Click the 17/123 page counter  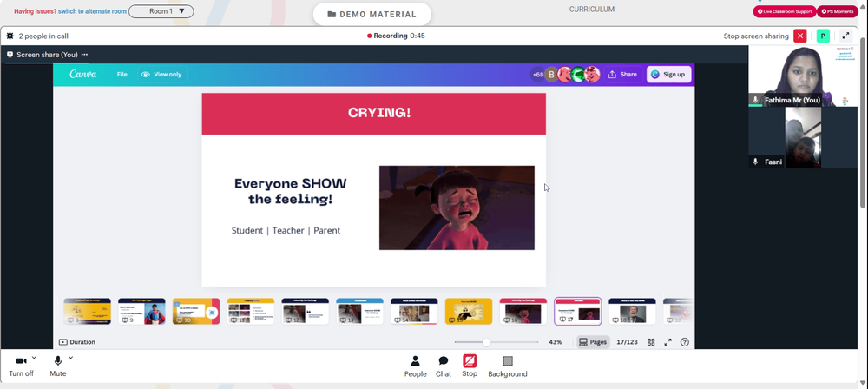[627, 342]
